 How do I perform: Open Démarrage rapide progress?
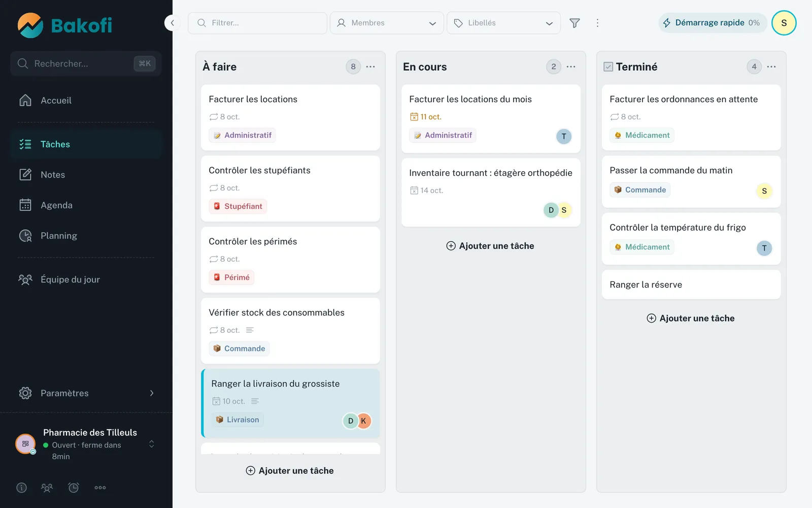click(713, 23)
